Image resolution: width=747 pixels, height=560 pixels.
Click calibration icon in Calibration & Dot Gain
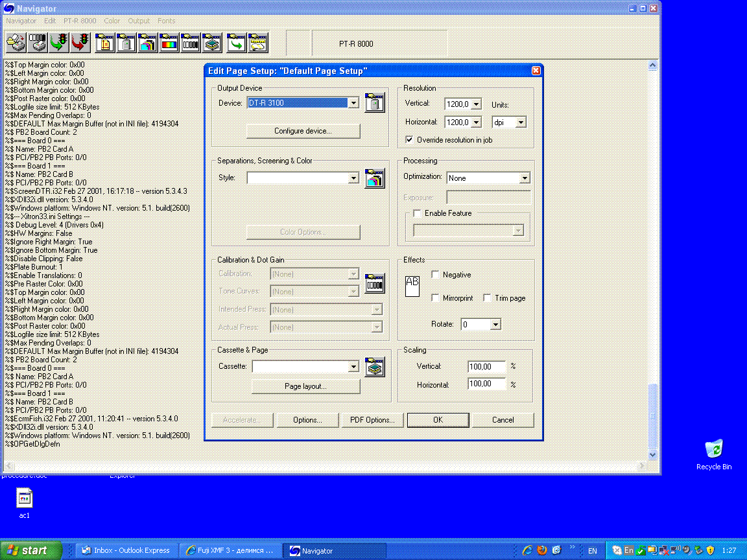click(x=374, y=283)
